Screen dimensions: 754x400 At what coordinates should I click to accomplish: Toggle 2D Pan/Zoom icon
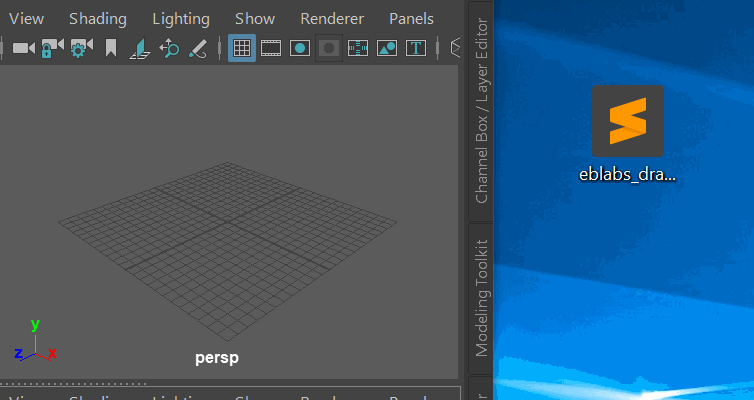[169, 48]
